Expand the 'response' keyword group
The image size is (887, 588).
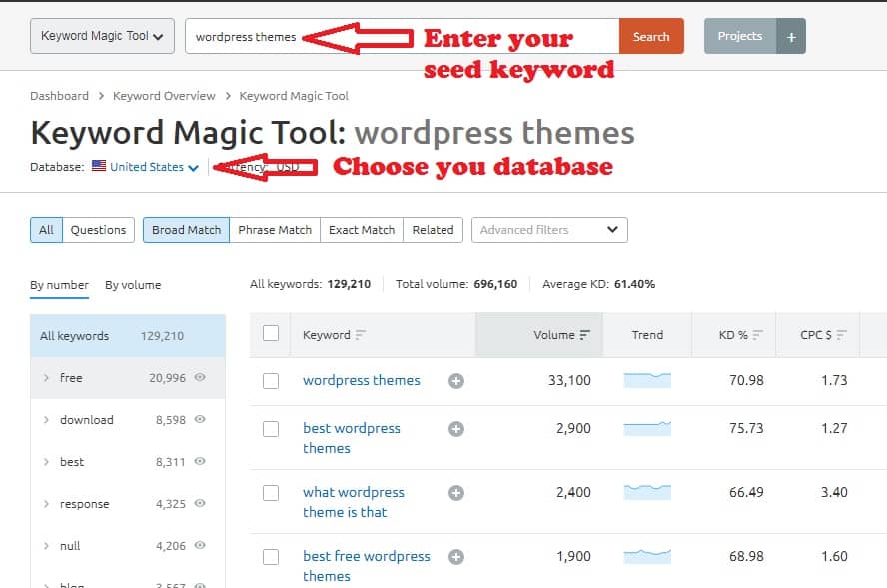(x=46, y=504)
